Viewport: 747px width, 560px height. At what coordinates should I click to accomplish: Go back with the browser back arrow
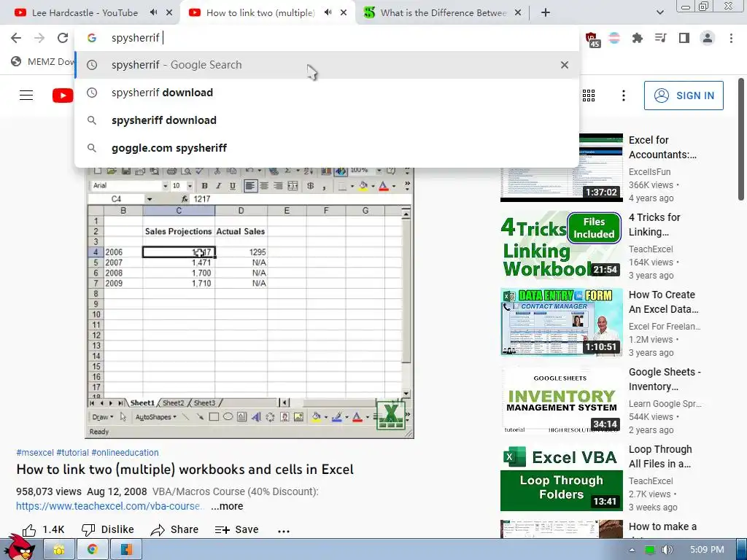click(x=16, y=38)
